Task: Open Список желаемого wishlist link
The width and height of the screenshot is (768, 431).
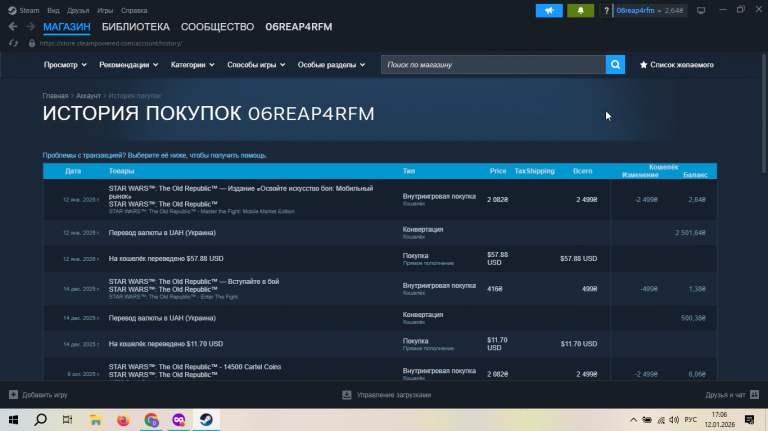Action: click(676, 65)
